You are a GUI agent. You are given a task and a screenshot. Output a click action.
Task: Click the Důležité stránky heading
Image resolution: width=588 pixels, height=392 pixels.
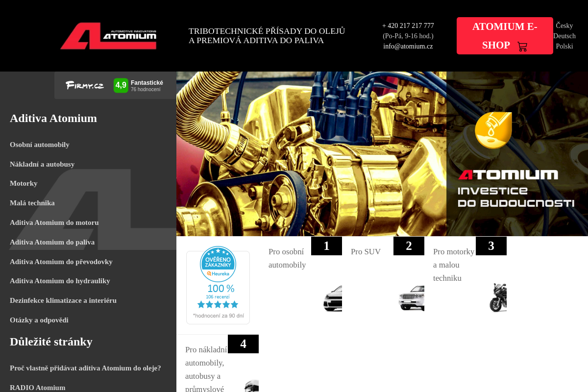[51, 342]
